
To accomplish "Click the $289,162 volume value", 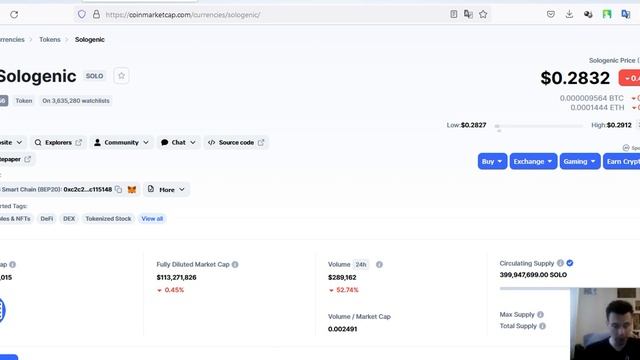I will point(342,278).
